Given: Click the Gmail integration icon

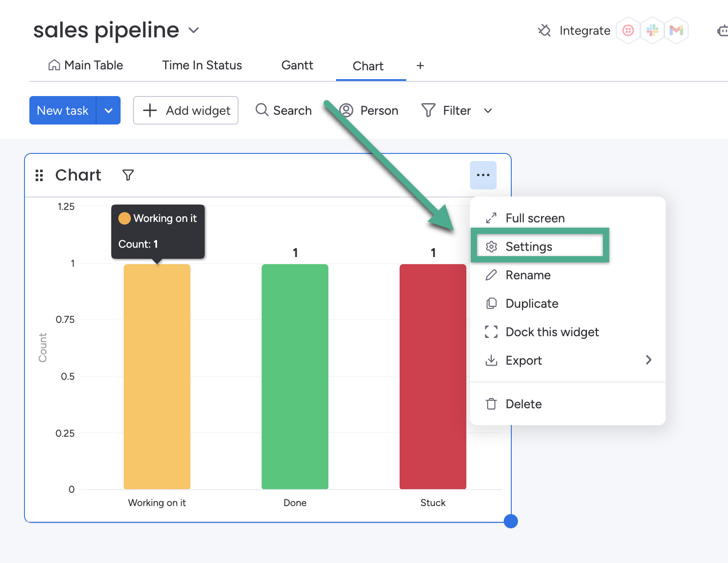Looking at the screenshot, I should 676,30.
